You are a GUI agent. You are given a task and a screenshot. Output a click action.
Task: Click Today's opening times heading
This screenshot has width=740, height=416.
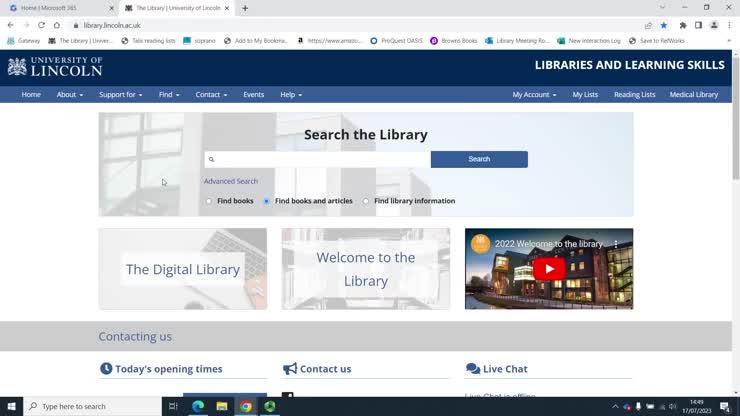pos(168,369)
